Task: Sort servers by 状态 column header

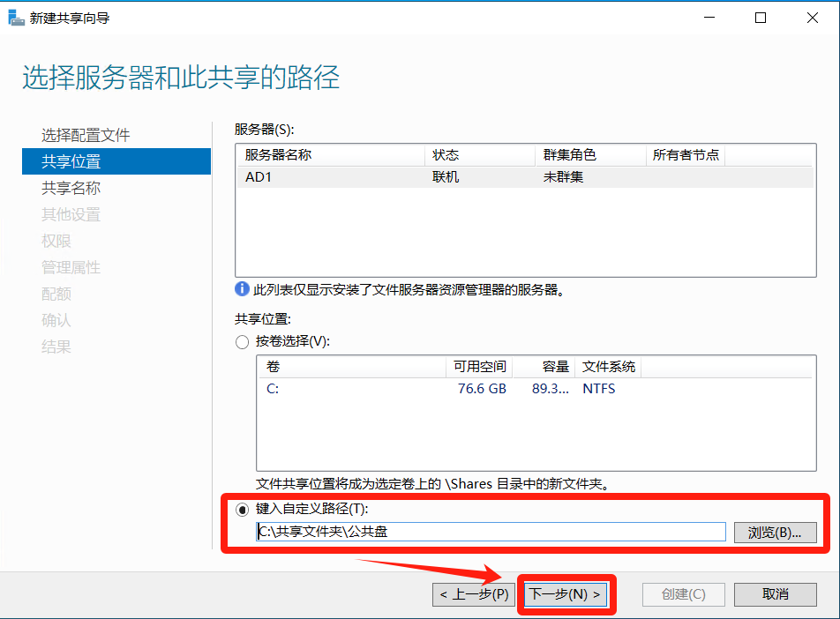Action: pyautogui.click(x=479, y=155)
